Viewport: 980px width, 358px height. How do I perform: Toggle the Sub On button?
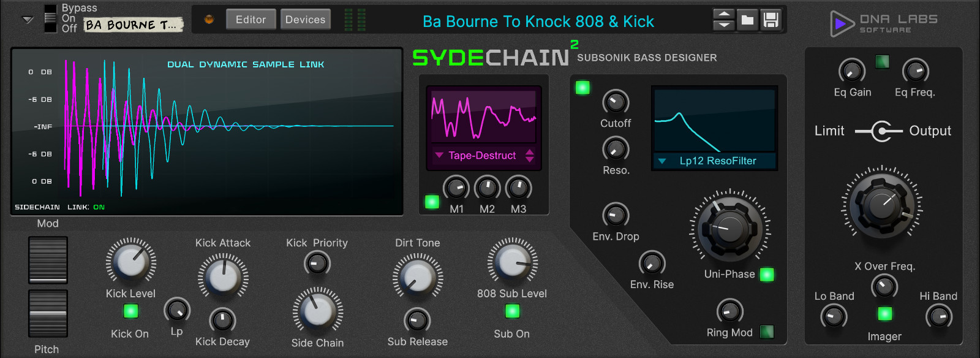click(x=512, y=311)
